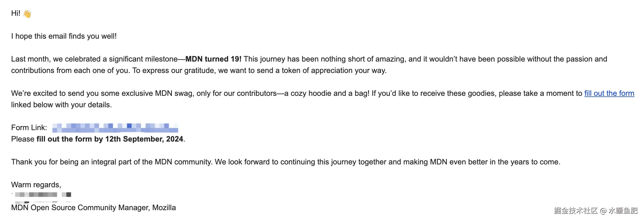Click the 'Hi!' greeting text

point(16,13)
